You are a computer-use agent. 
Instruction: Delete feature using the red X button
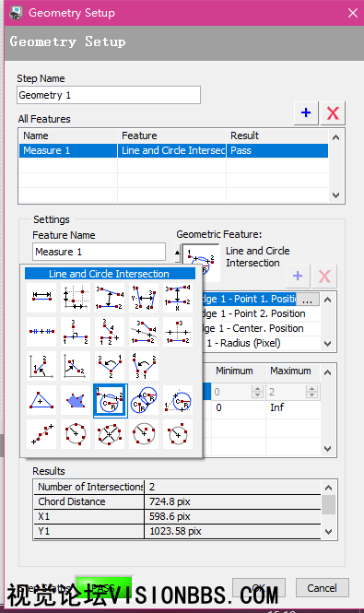click(333, 113)
